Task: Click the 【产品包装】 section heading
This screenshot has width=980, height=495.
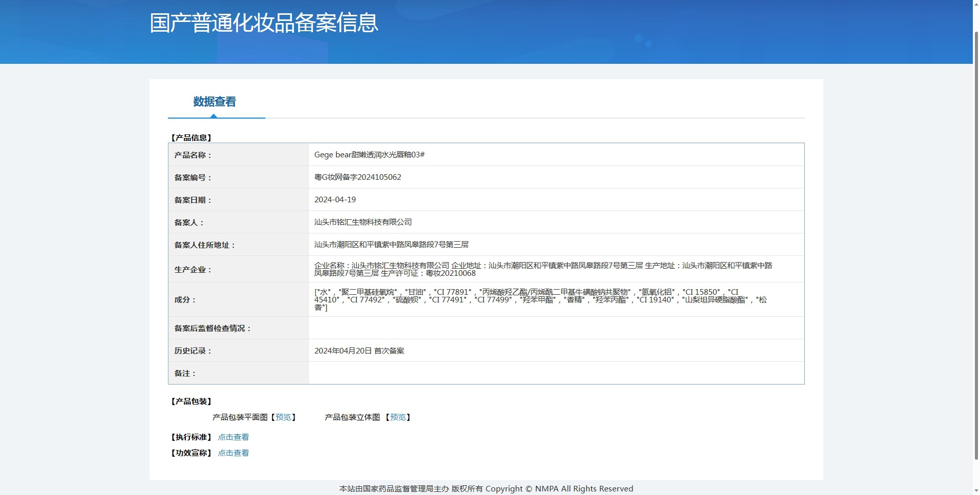Action: (191, 402)
